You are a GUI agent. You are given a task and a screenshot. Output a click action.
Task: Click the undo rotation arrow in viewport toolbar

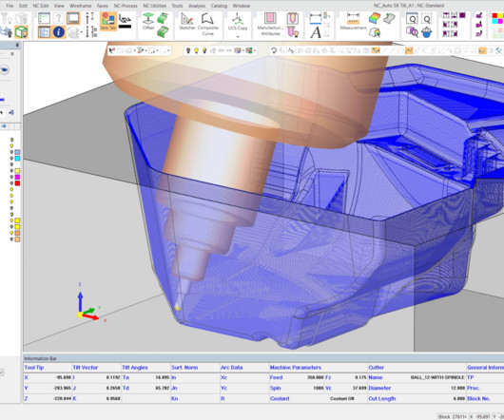[x=274, y=50]
